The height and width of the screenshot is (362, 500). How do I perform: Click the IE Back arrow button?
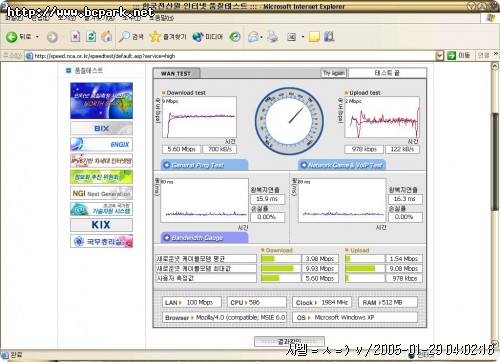11,37
